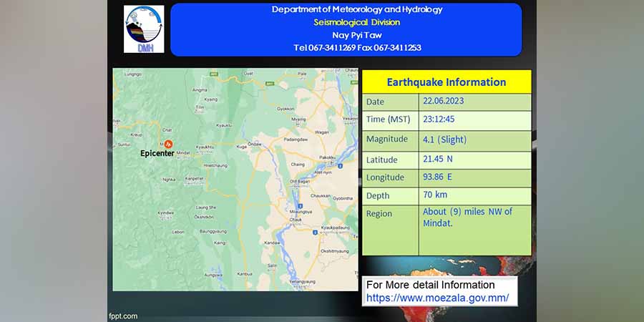
Task: Click the 'Region' row label
Action: (379, 213)
